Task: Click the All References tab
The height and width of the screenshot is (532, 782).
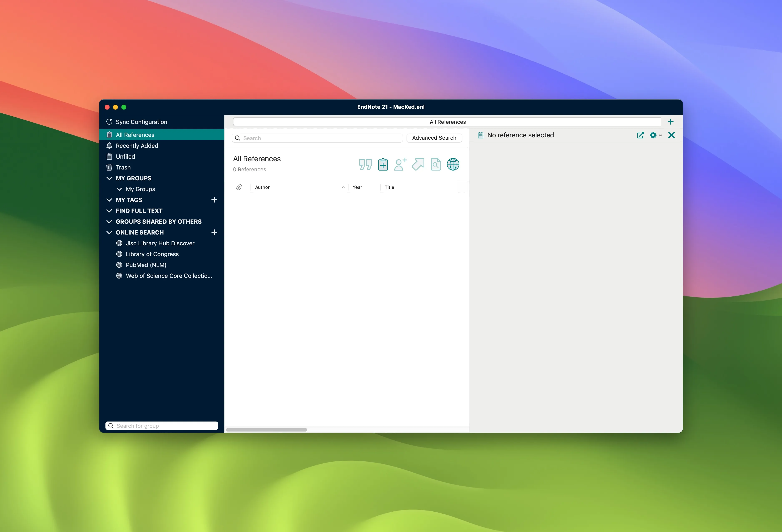Action: click(447, 122)
